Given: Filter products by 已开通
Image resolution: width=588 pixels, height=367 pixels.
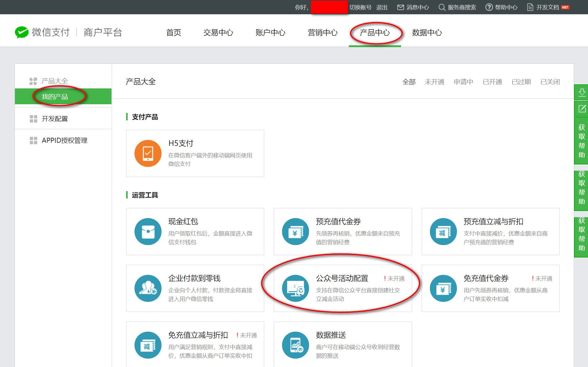Looking at the screenshot, I should click(x=492, y=82).
